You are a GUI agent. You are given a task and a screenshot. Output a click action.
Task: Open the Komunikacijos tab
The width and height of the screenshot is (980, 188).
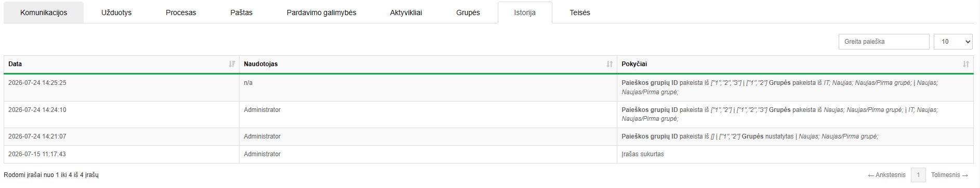pos(44,12)
